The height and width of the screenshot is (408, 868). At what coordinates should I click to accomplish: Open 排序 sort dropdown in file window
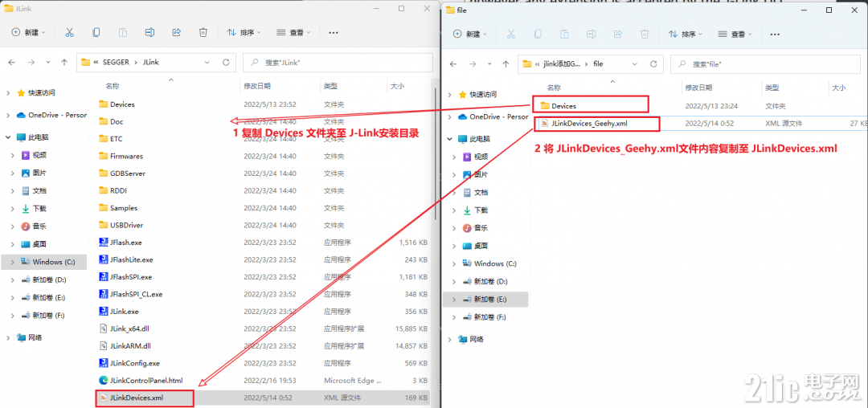click(x=686, y=34)
